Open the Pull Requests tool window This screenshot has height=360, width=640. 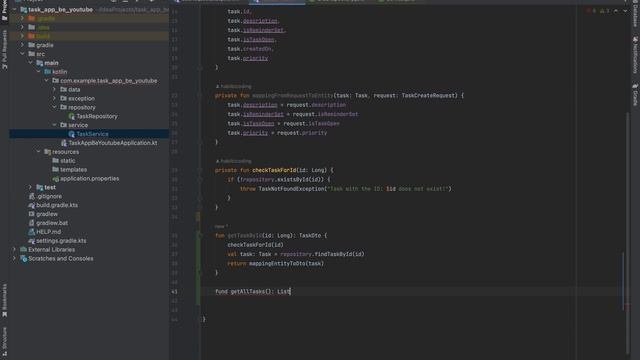[x=4, y=49]
